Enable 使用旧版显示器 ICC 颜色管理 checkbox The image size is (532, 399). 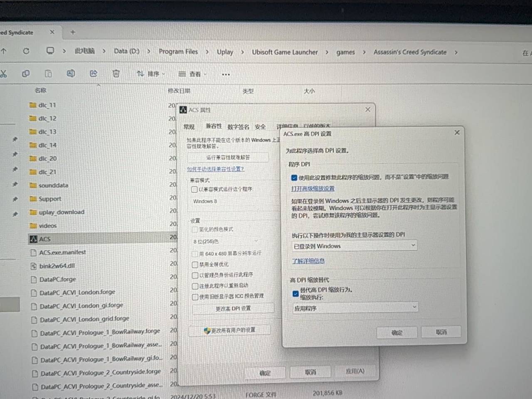tap(195, 297)
